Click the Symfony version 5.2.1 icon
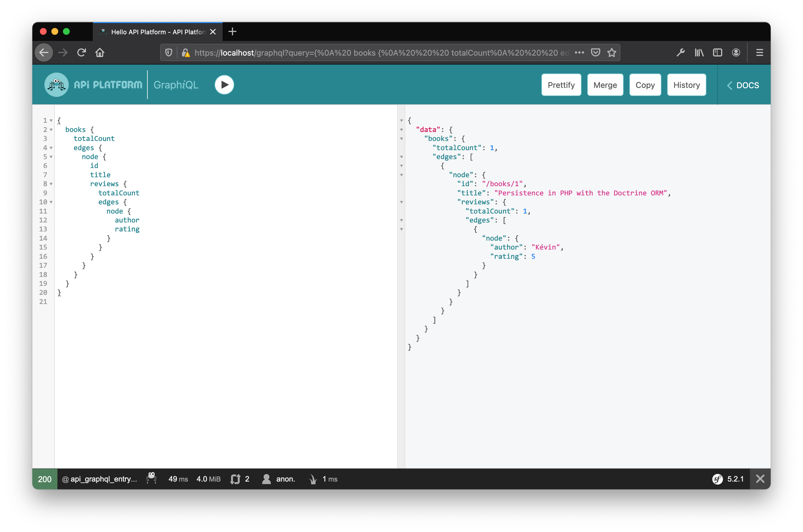This screenshot has width=803, height=532. (x=718, y=479)
